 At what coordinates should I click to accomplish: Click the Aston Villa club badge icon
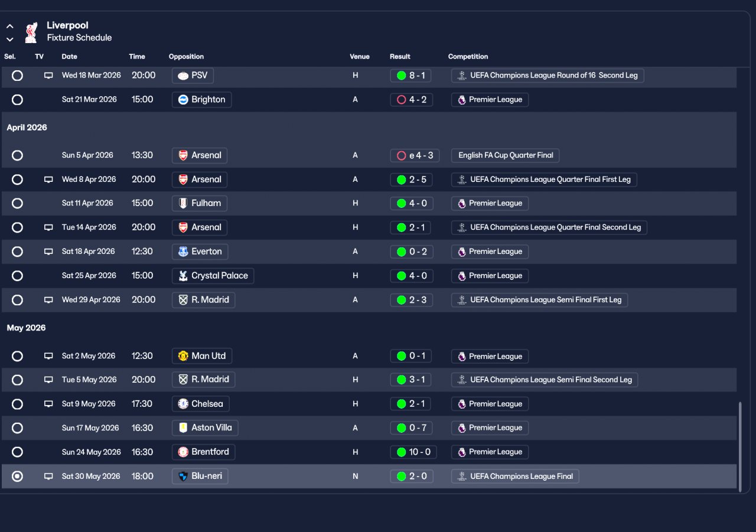[183, 427]
